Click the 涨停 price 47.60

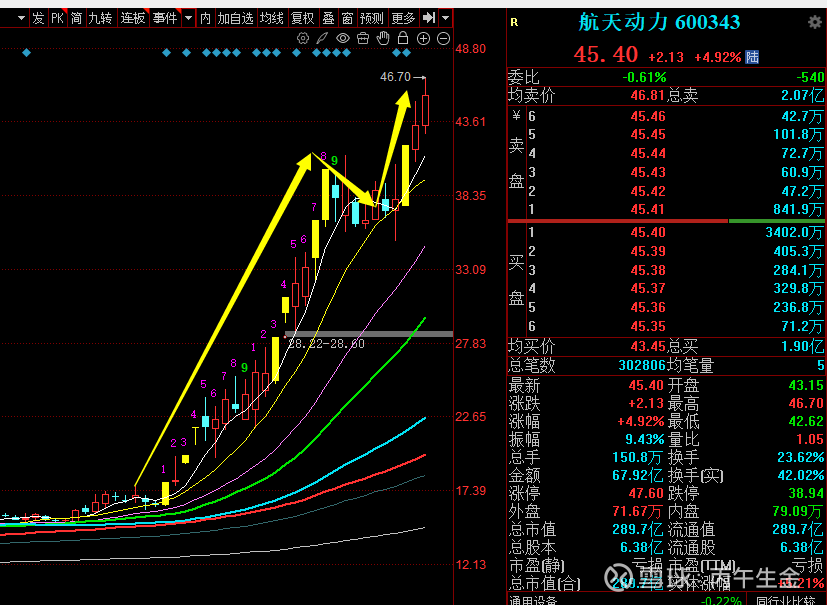pyautogui.click(x=646, y=493)
